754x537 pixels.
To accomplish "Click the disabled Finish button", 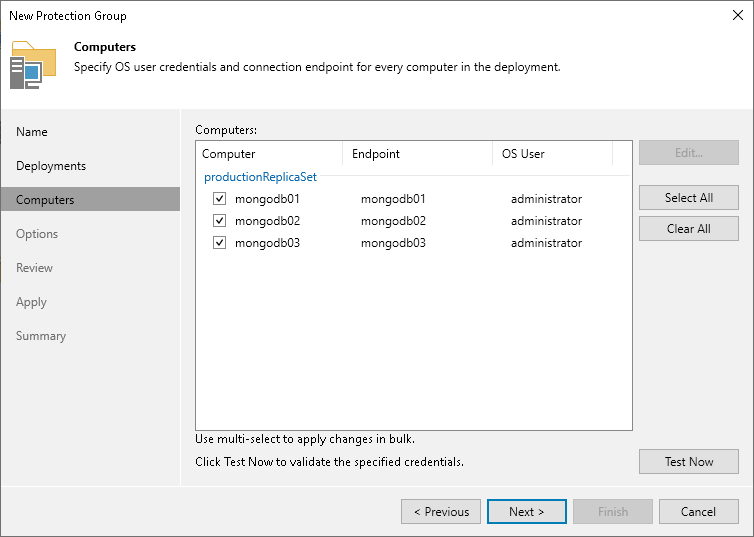I will tap(613, 512).
